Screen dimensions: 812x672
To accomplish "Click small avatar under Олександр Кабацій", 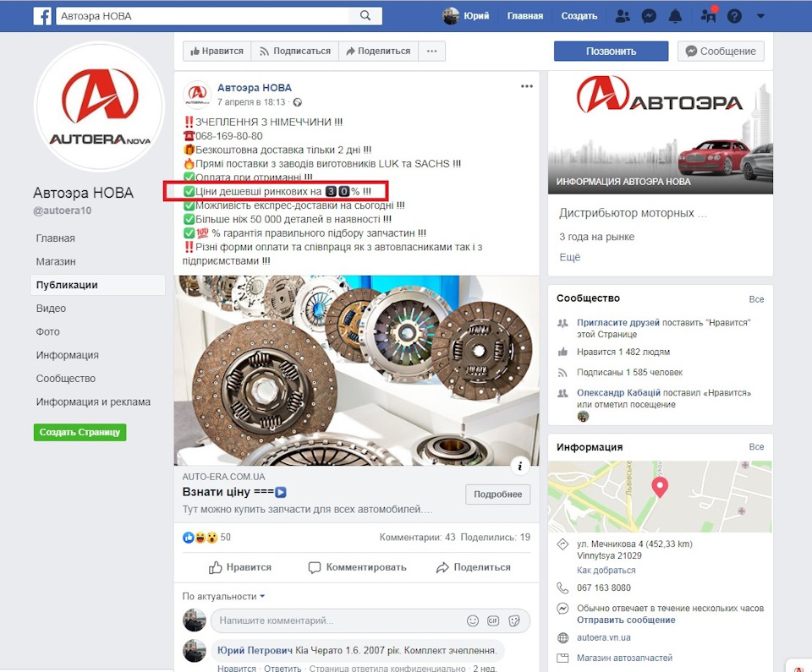I will coord(583,416).
